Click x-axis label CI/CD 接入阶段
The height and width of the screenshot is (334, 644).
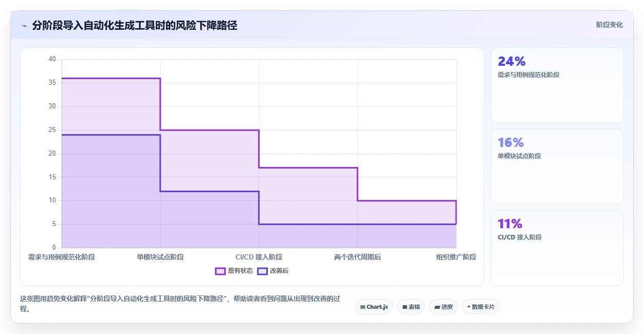[259, 257]
